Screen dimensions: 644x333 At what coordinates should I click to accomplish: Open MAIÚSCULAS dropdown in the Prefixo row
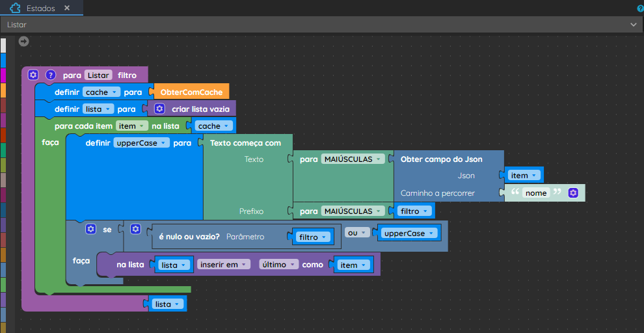(353, 211)
